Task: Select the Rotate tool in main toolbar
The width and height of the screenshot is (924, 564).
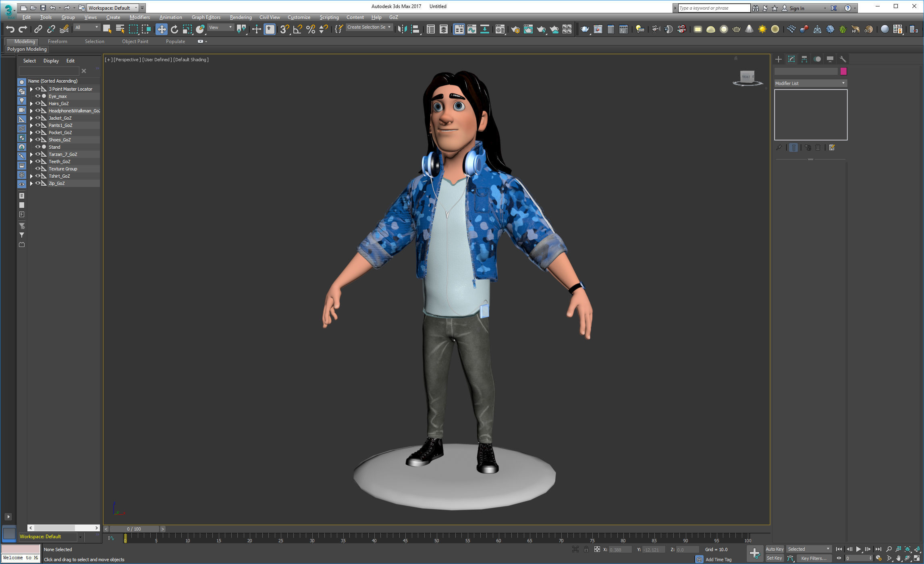Action: click(174, 29)
